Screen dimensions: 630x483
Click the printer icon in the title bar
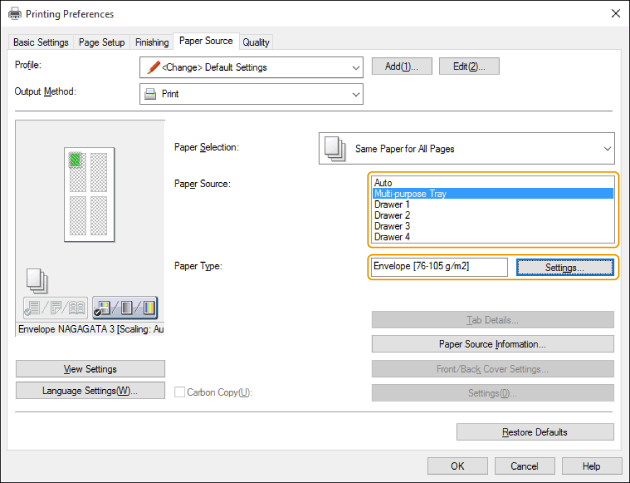click(12, 14)
